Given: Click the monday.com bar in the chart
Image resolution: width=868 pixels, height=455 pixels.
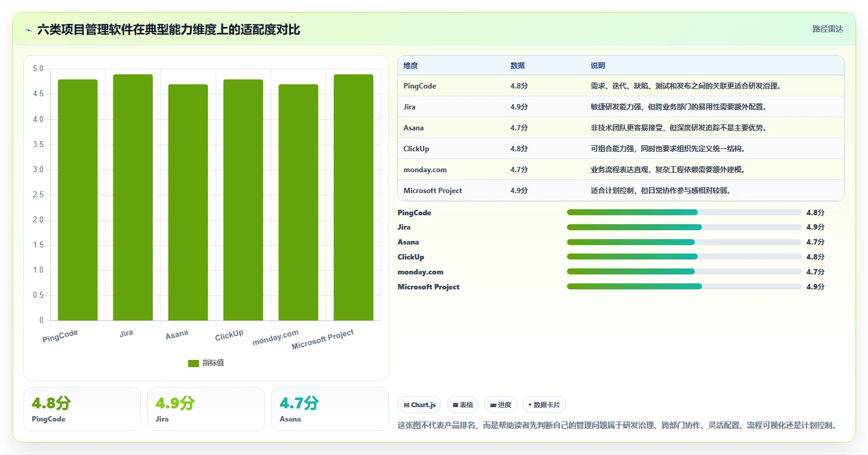Looking at the screenshot, I should point(298,202).
